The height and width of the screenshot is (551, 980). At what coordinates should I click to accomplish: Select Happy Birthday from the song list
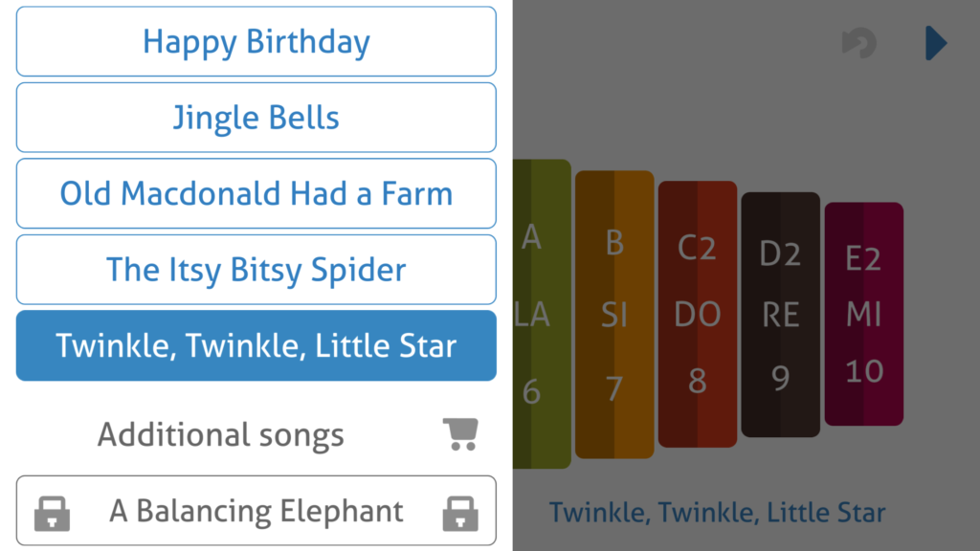point(256,41)
